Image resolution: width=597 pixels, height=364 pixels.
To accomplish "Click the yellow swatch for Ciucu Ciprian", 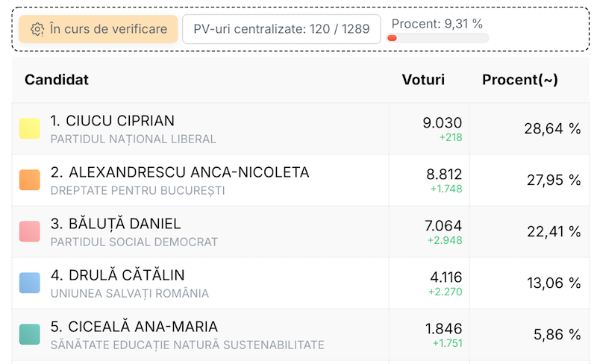I will [29, 128].
